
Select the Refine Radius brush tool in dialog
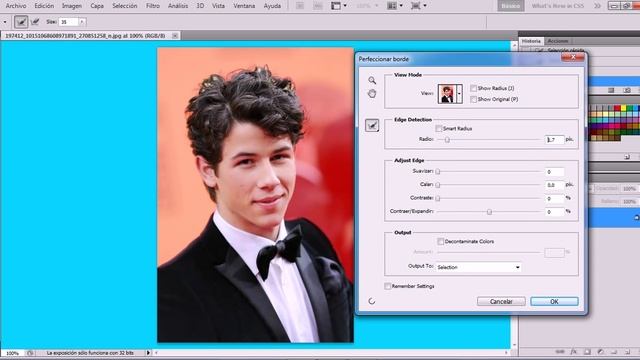372,125
